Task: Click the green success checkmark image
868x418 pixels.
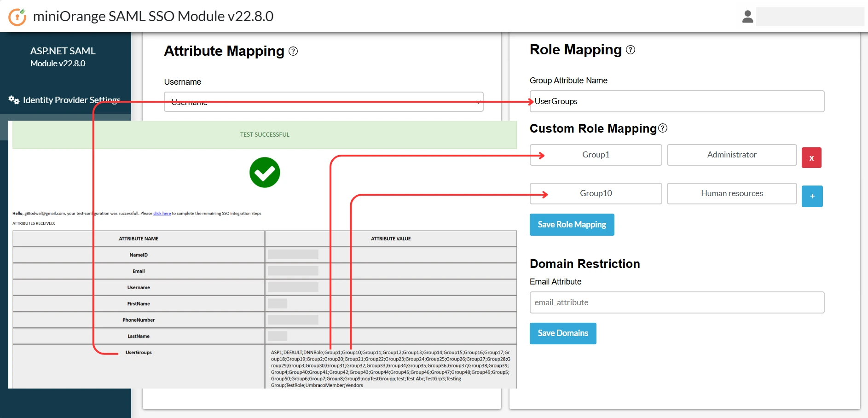Action: (265, 173)
